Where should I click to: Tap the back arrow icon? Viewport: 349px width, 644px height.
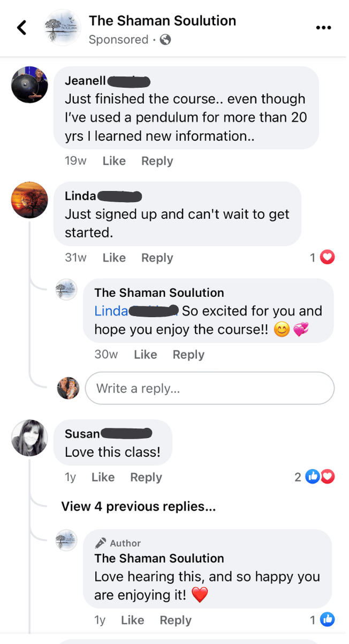[x=22, y=28]
